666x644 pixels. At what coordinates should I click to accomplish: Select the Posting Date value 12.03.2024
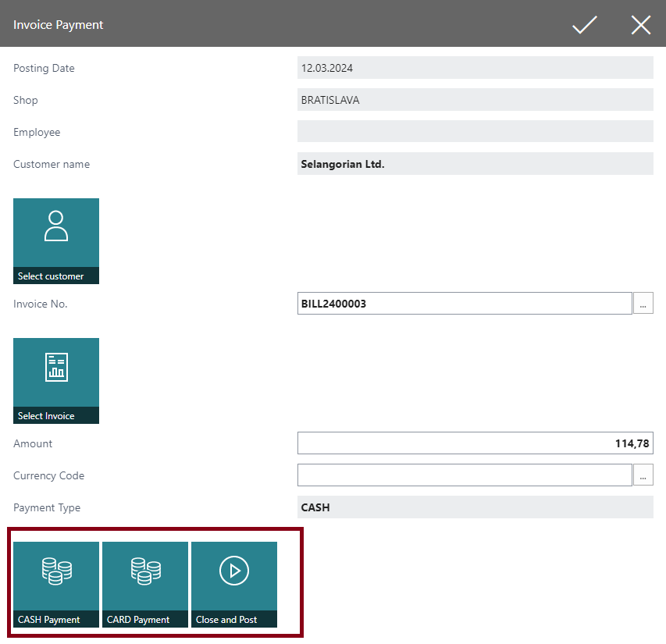click(x=475, y=67)
